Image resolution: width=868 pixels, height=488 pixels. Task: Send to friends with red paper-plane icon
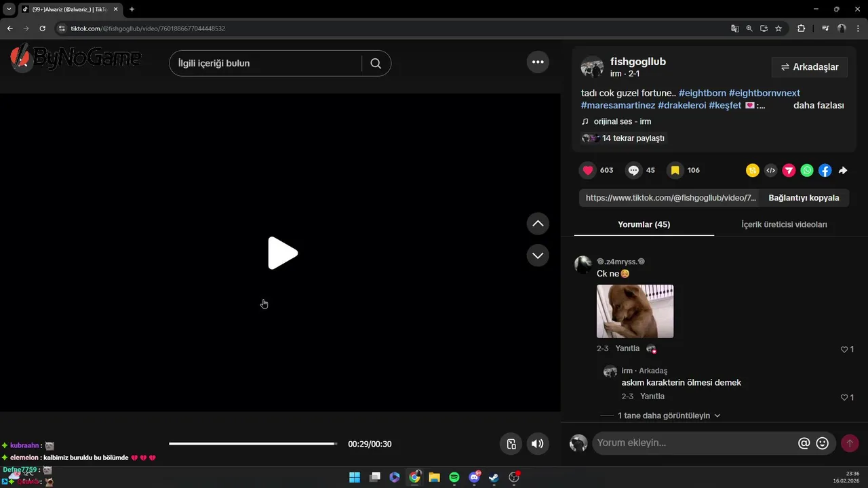789,171
